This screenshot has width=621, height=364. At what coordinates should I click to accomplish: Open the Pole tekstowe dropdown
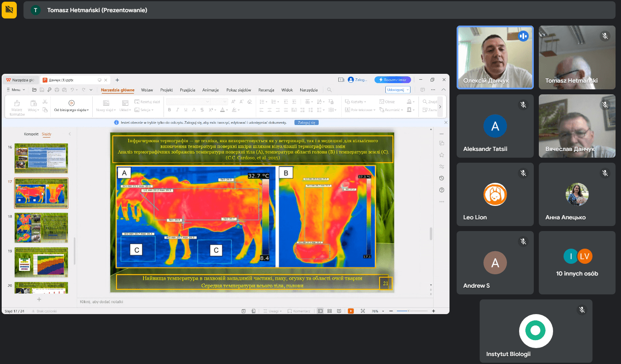(360, 110)
